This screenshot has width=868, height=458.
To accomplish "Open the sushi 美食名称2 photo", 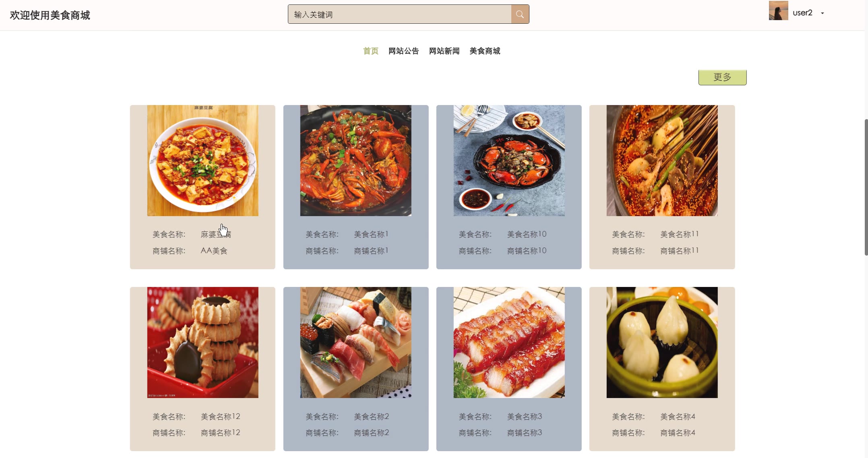I will click(356, 342).
